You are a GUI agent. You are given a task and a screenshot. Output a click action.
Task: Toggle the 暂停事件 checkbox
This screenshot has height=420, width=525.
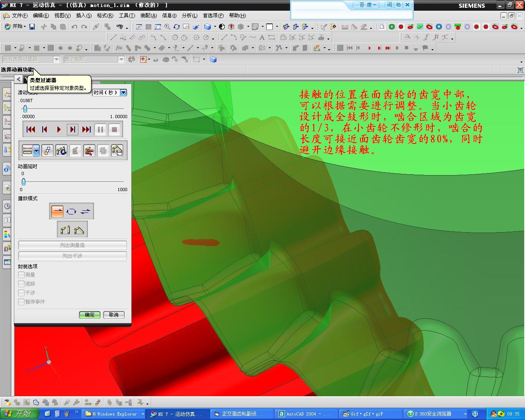click(21, 302)
